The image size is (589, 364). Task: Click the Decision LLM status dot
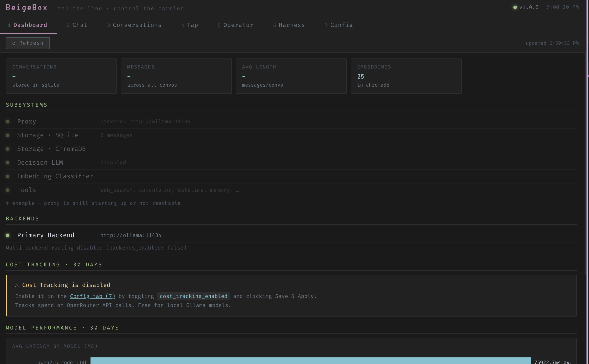click(x=8, y=163)
